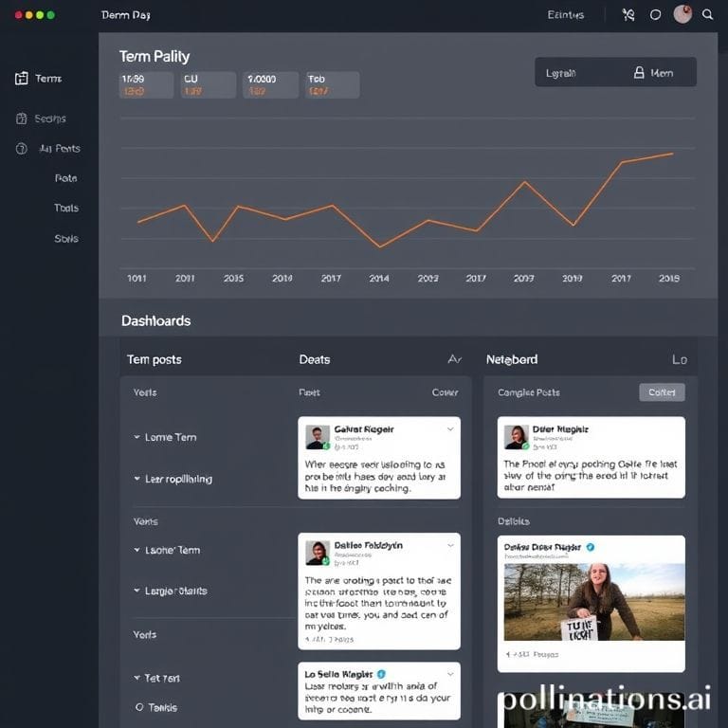Click the Lgrain button
The height and width of the screenshot is (728, 728).
pos(560,73)
